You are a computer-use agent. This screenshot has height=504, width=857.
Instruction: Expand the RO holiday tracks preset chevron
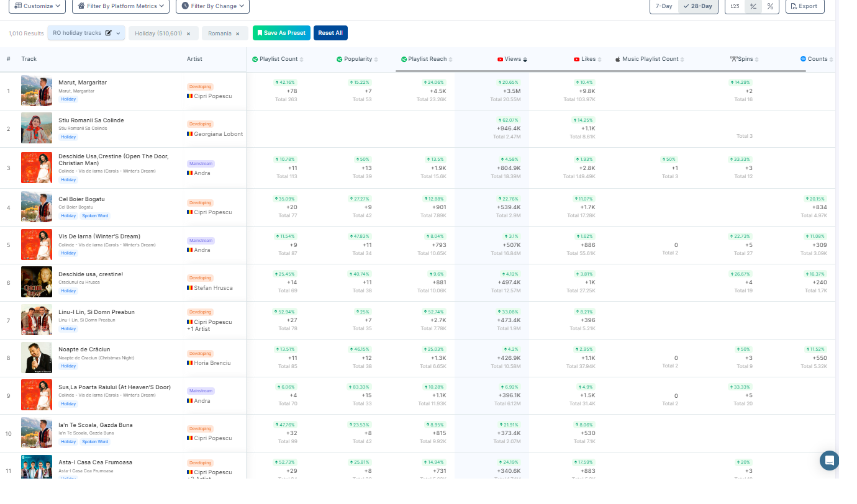point(118,34)
